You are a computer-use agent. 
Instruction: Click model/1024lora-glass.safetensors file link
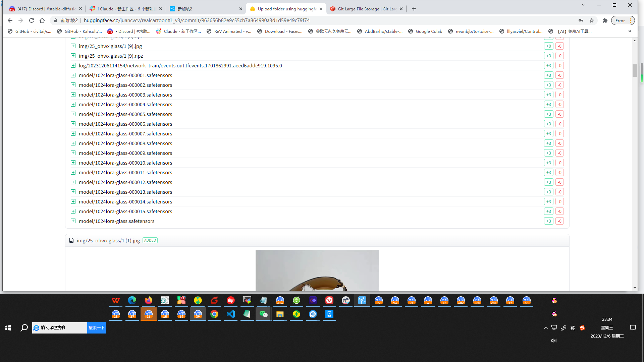116,221
